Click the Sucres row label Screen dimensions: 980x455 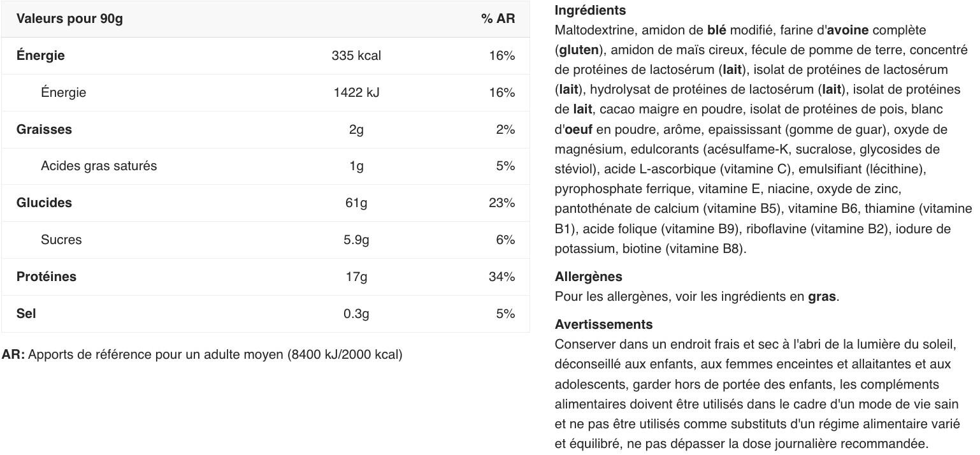click(61, 240)
